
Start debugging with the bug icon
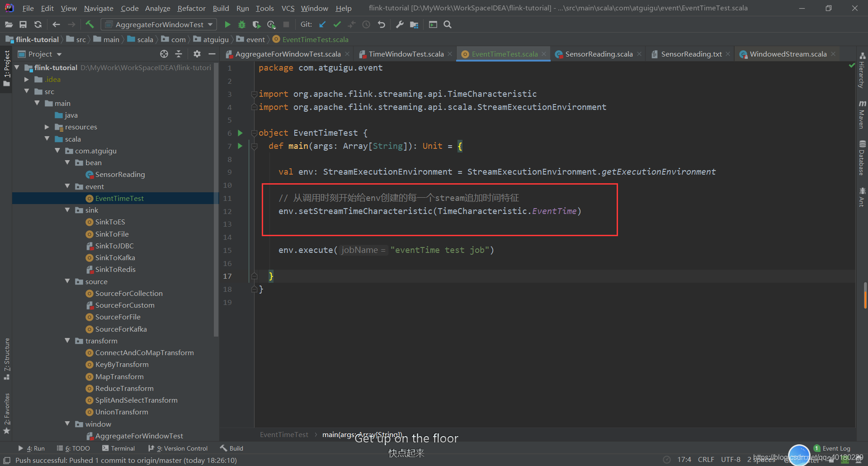(242, 24)
